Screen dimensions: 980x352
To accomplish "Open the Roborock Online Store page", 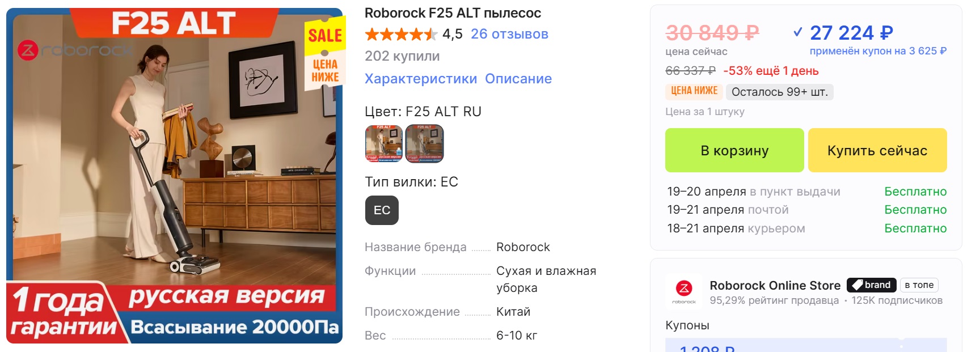I will [775, 285].
